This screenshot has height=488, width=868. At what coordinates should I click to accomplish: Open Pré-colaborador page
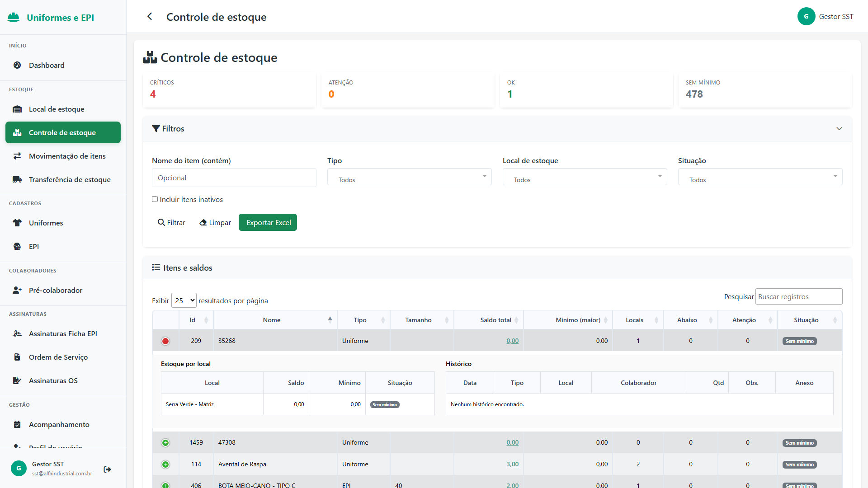[63, 291]
